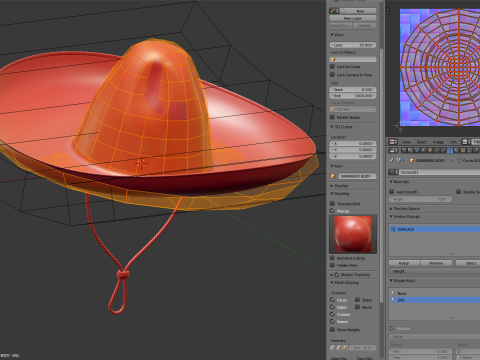Click the UV editor type selector icon
Screen dimensions: 480x360
393,142
